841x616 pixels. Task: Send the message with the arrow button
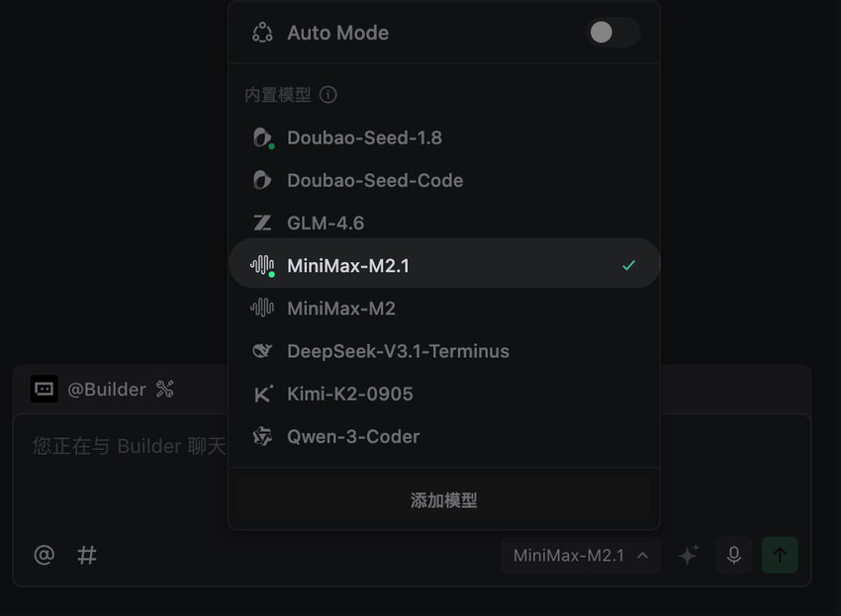pyautogui.click(x=780, y=556)
